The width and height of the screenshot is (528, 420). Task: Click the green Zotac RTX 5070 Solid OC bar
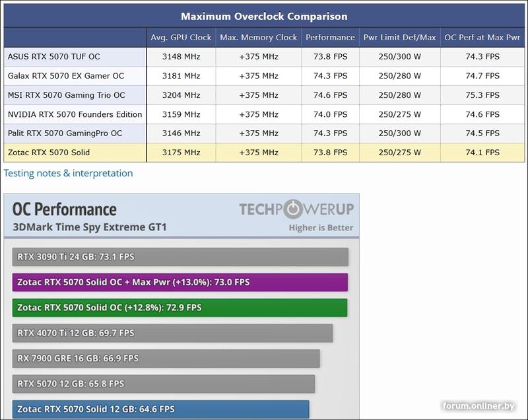[x=180, y=308]
